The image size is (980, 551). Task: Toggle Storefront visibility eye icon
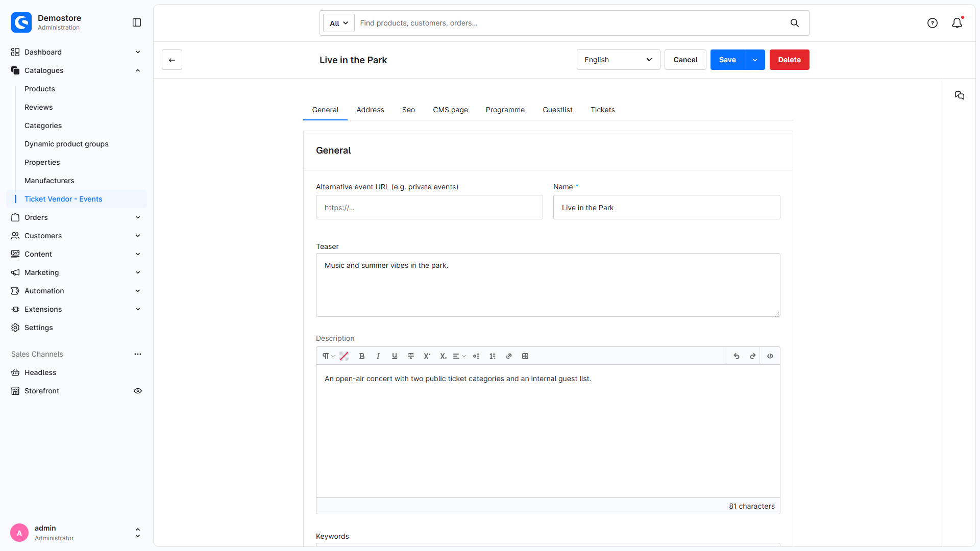138,391
